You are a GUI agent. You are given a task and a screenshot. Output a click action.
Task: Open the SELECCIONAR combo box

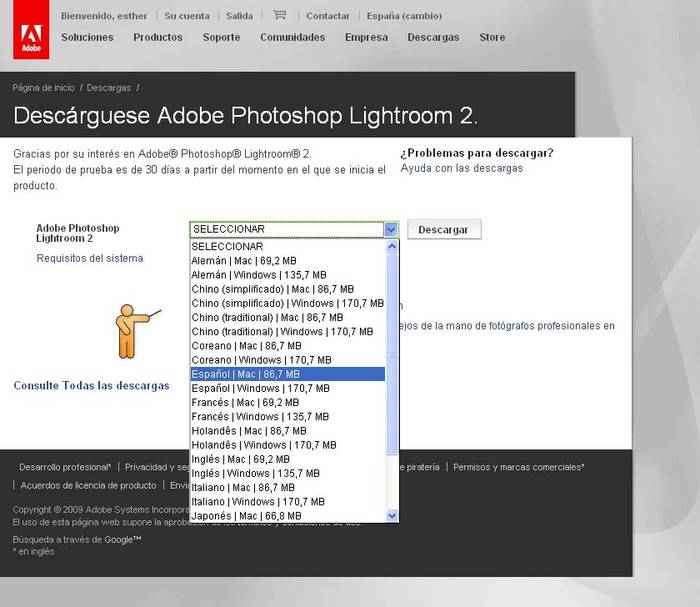(x=294, y=229)
